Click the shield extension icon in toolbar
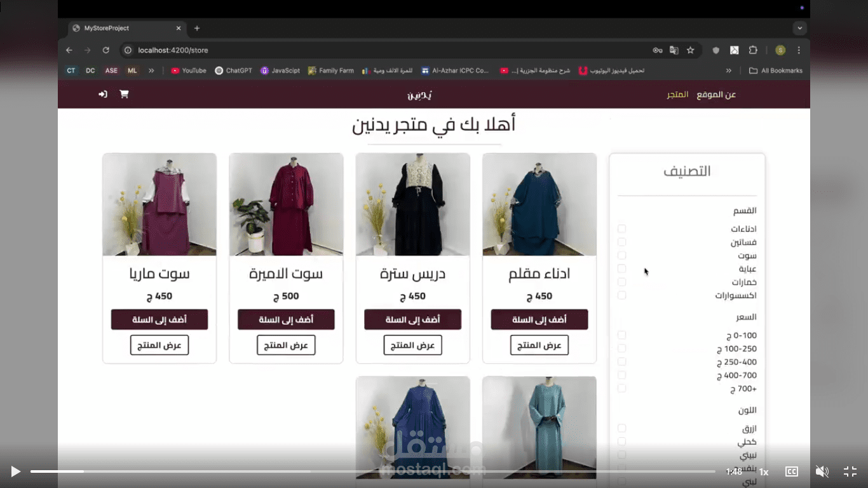 [x=716, y=50]
